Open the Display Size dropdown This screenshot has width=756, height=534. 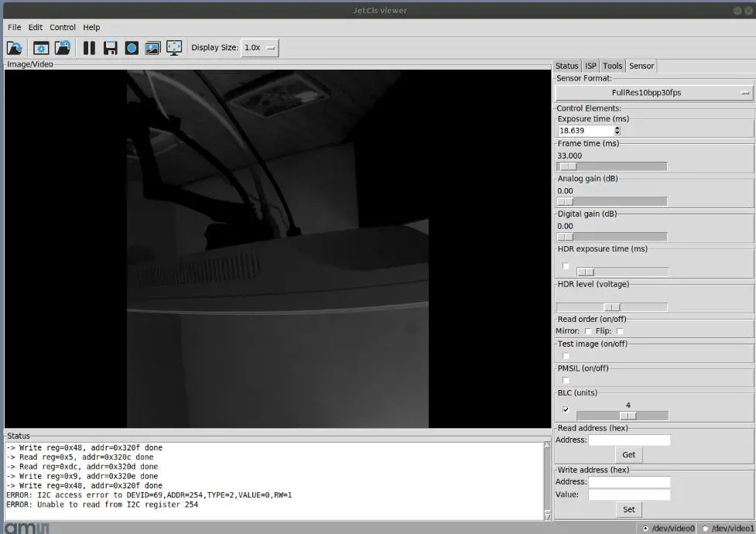click(x=260, y=48)
